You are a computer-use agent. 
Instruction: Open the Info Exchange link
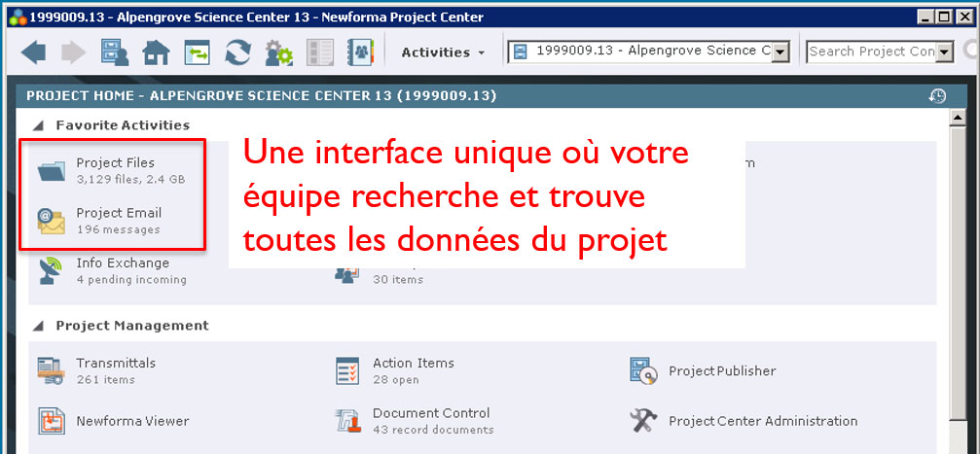[123, 262]
